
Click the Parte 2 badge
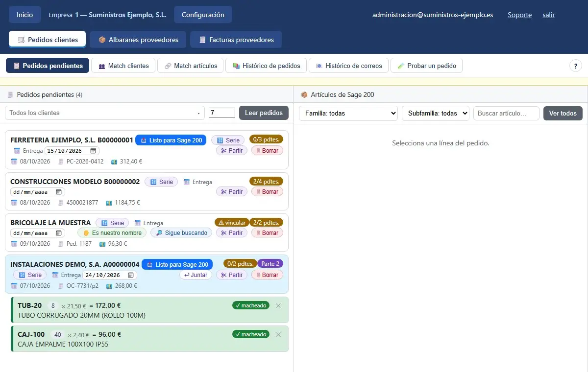click(x=270, y=263)
